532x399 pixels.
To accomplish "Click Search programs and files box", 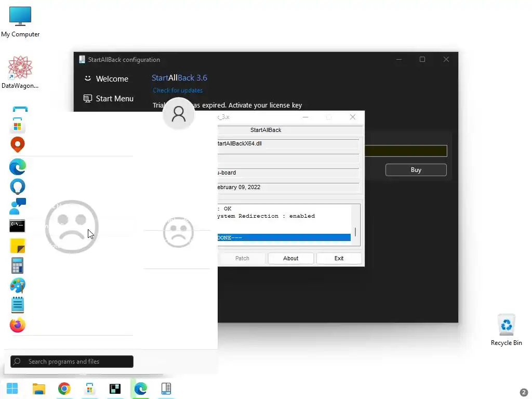I will [72, 362].
